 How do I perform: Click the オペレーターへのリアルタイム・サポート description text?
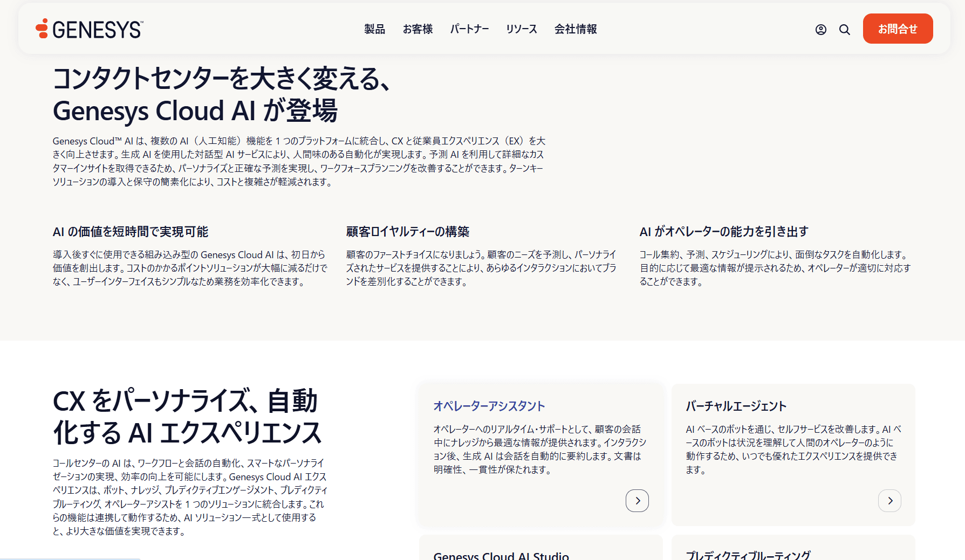coord(540,450)
